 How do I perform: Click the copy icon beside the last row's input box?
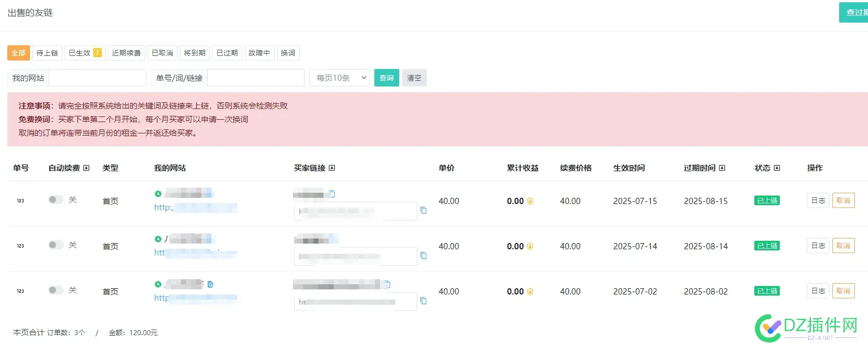pos(424,301)
